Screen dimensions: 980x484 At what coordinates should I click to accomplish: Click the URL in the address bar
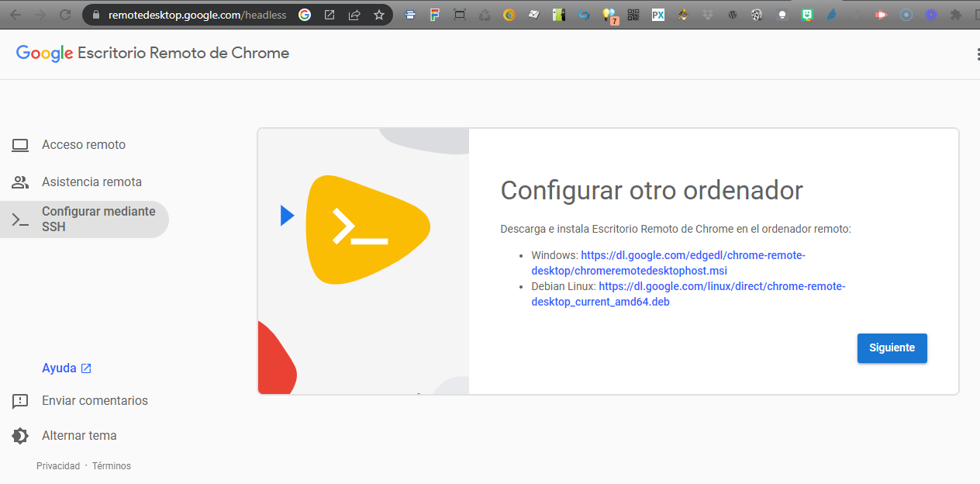tap(197, 15)
